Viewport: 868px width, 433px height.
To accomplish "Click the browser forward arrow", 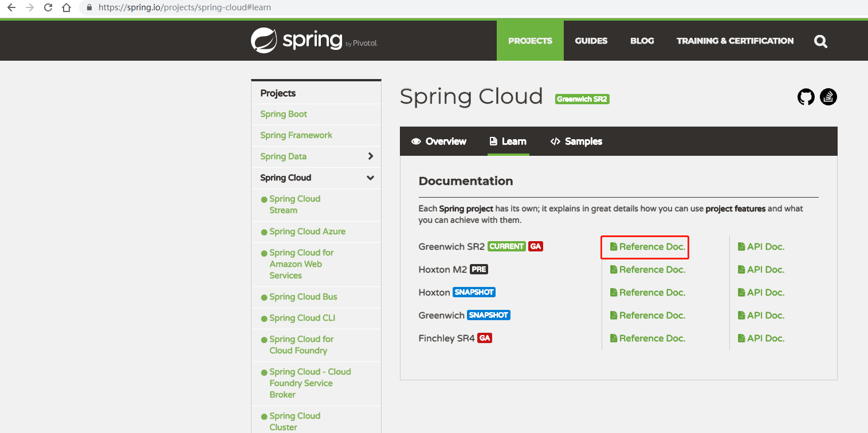I will (x=30, y=7).
